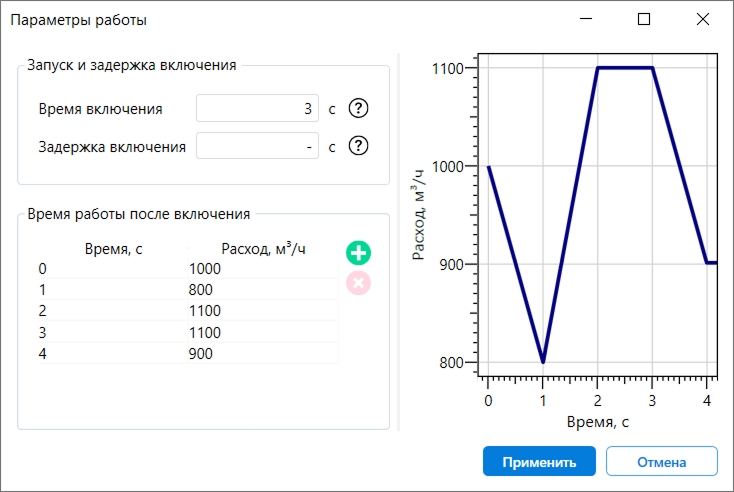Screen dimensions: 734x492
Task: Click the Задержка включения label
Action: click(x=112, y=147)
